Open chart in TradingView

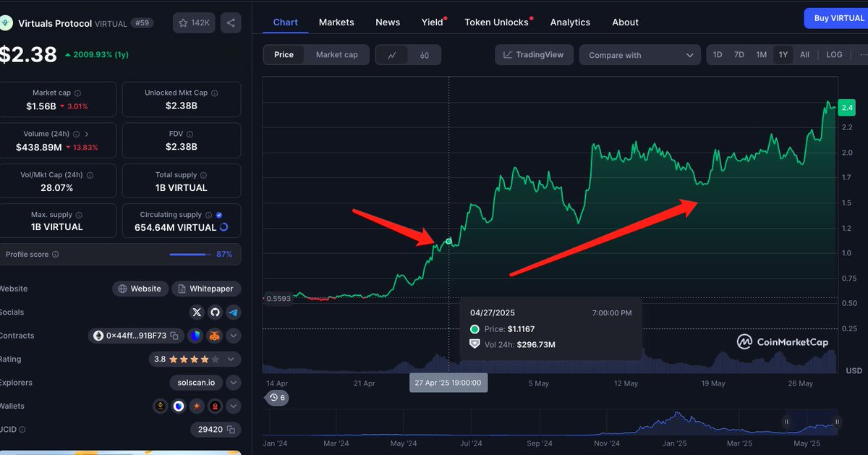point(534,55)
